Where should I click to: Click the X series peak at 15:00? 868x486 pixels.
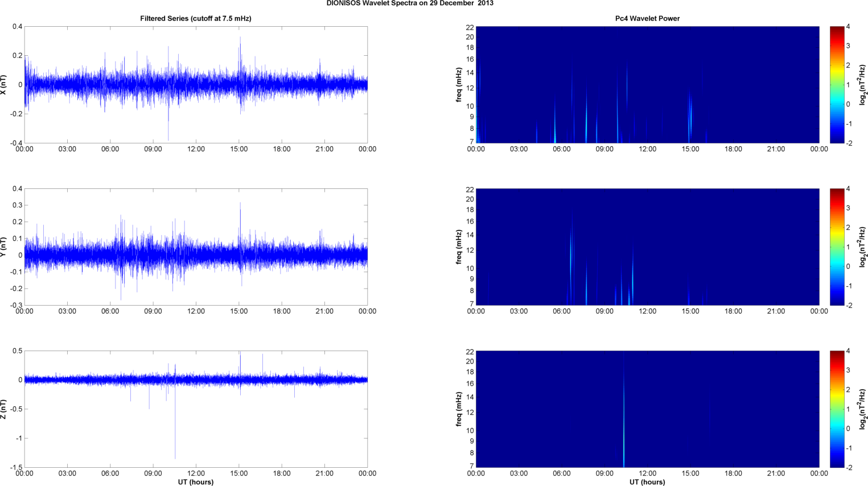pyautogui.click(x=240, y=48)
